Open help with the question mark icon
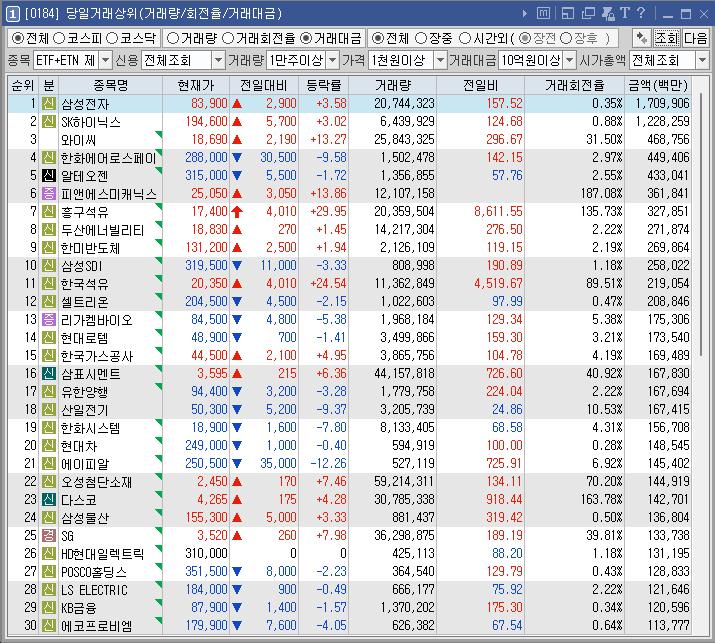Image resolution: width=715 pixels, height=643 pixels. (x=641, y=13)
